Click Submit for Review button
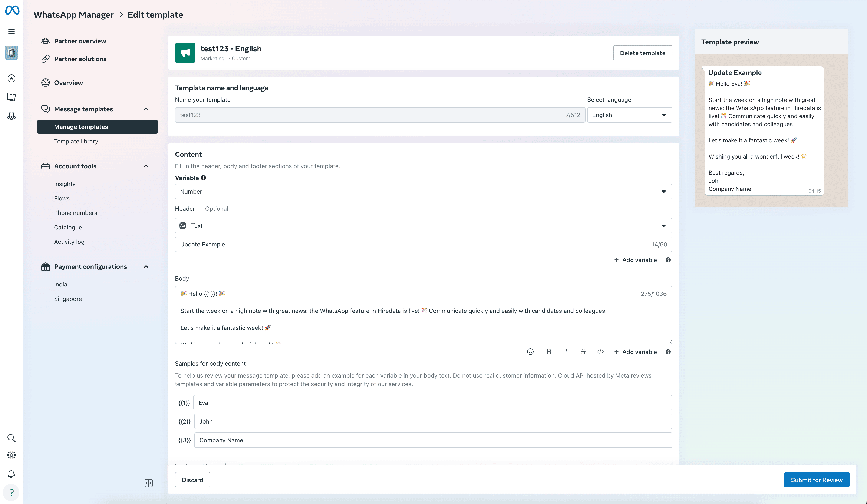Viewport: 867px width, 504px height. coord(816,480)
